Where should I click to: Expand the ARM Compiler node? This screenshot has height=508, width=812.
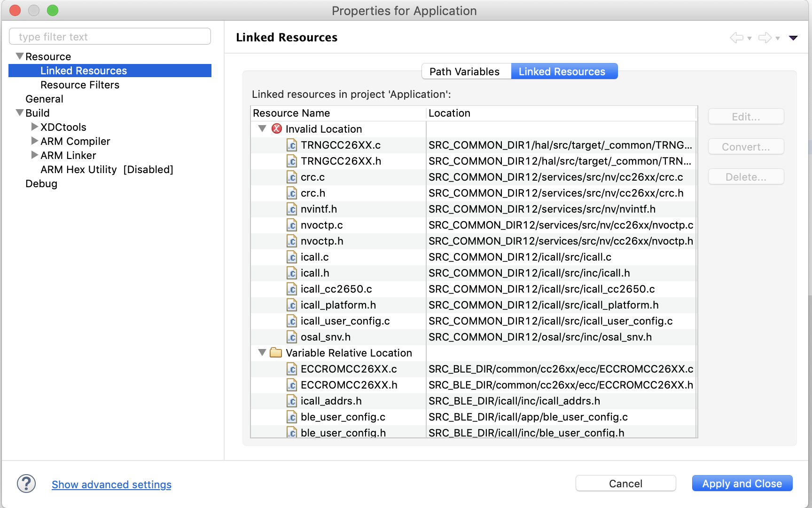[34, 141]
